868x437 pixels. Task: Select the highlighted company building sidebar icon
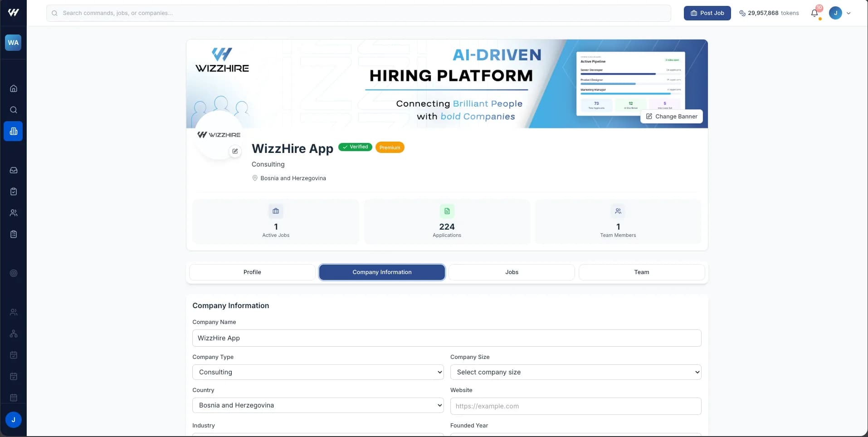tap(13, 131)
